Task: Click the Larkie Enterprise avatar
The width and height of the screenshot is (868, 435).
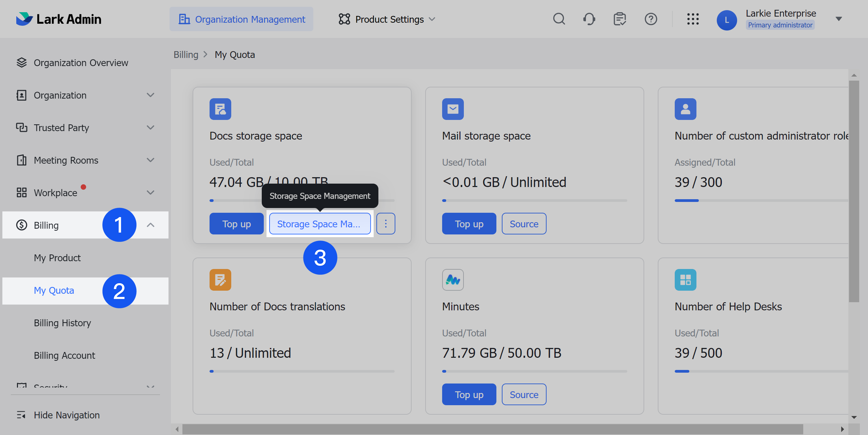Action: [x=727, y=20]
